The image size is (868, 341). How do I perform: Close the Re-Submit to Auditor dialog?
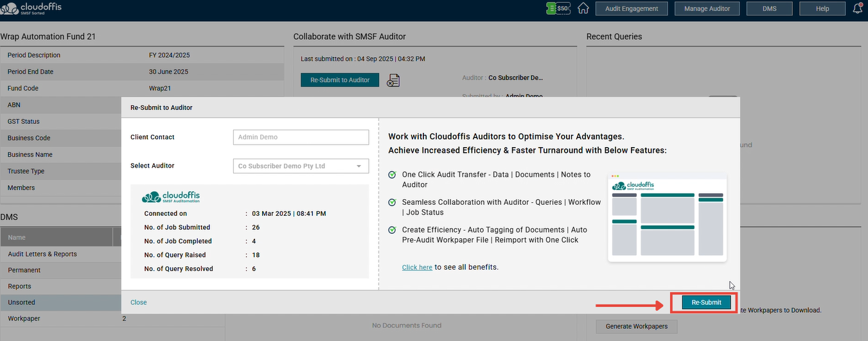[138, 302]
